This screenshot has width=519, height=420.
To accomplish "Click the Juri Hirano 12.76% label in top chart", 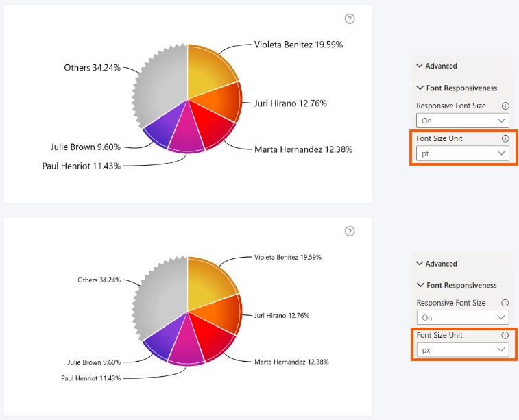I will (290, 103).
